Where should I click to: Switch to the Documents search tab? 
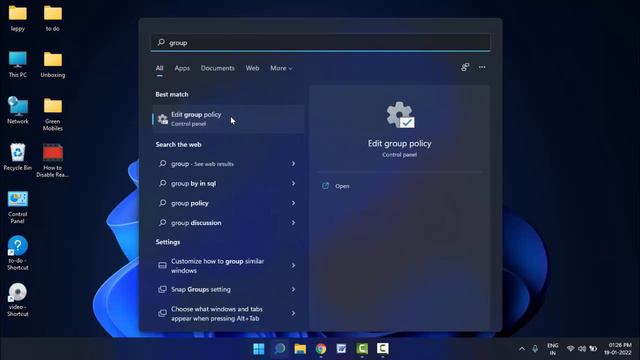pos(218,68)
